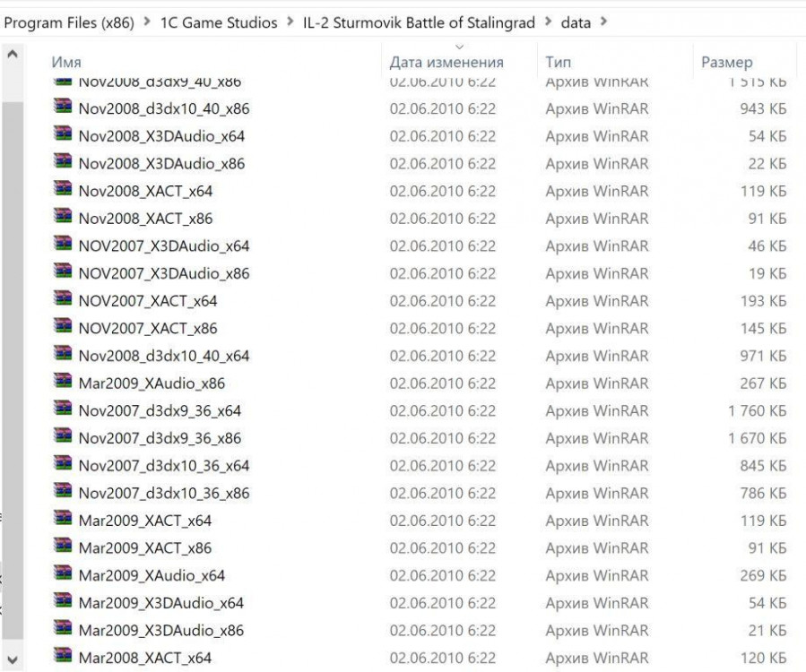Click WinRAR icon of Nov2008_XACT_x64
The height and width of the screenshot is (672, 806).
(63, 188)
